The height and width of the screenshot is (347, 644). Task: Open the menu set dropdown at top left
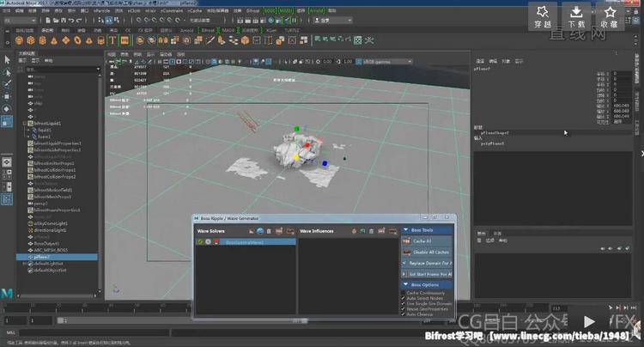pyautogui.click(x=20, y=21)
